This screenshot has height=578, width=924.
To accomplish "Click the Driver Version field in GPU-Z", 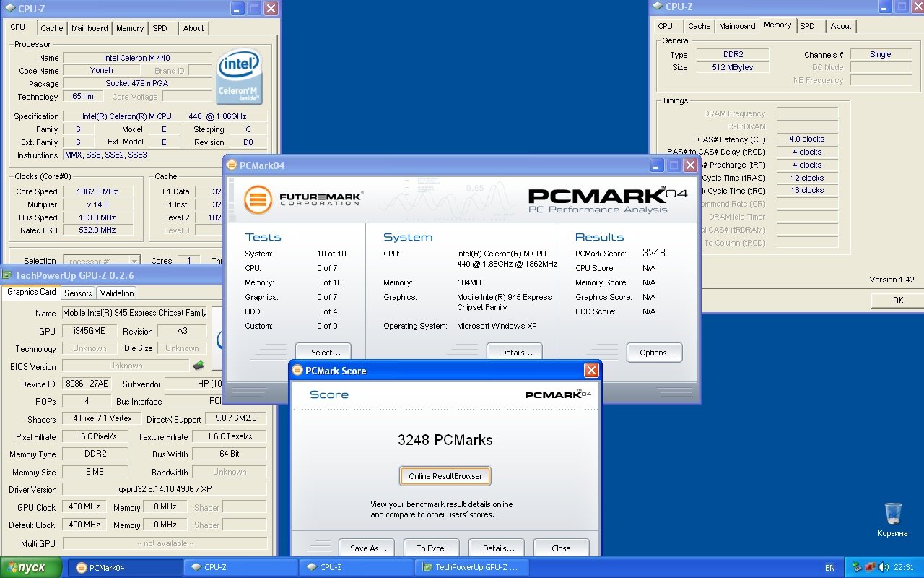I will tap(164, 489).
